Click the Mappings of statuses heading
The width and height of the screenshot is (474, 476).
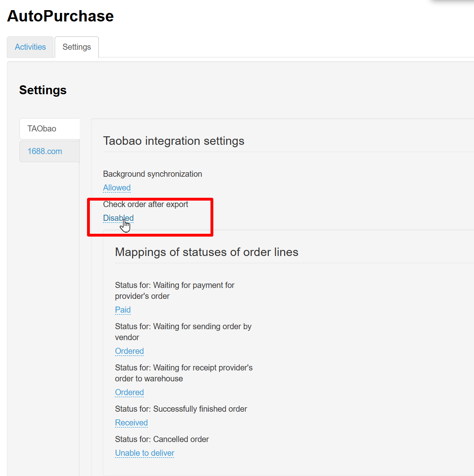(x=206, y=252)
